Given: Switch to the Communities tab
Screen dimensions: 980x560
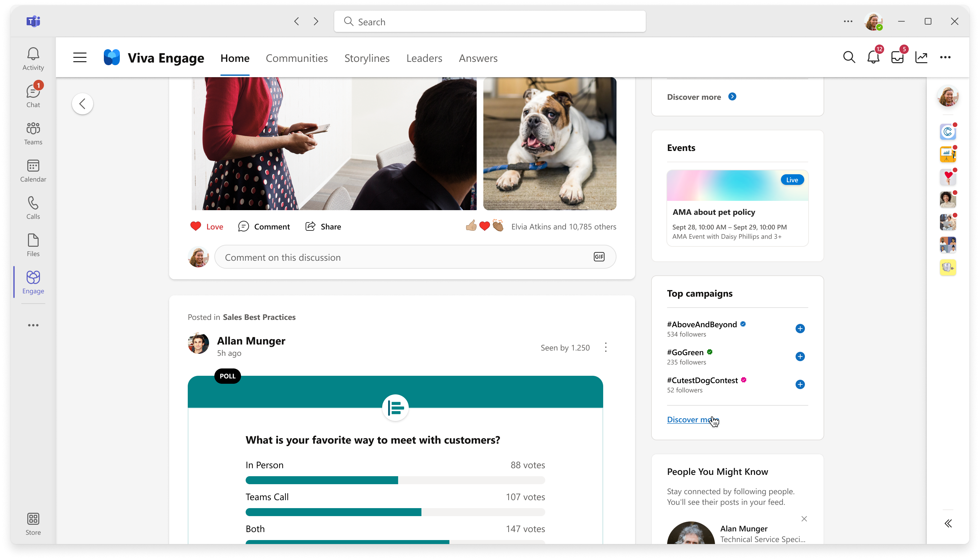Looking at the screenshot, I should click(297, 58).
